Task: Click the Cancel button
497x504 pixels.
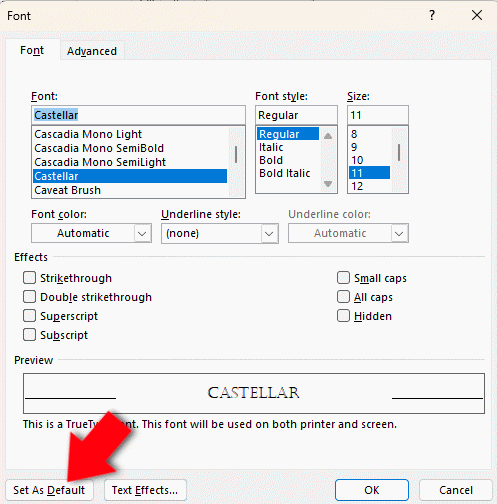Action: [x=456, y=490]
